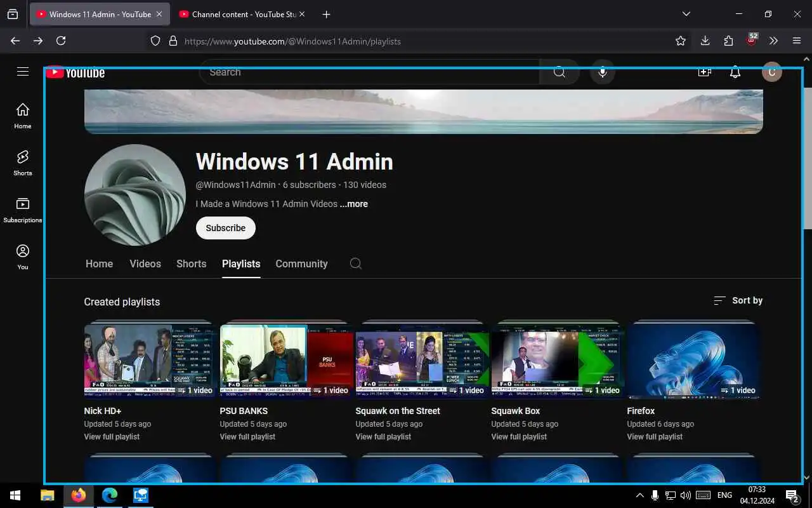Open a new browser tab
Image resolution: width=812 pixels, height=508 pixels.
click(x=326, y=14)
